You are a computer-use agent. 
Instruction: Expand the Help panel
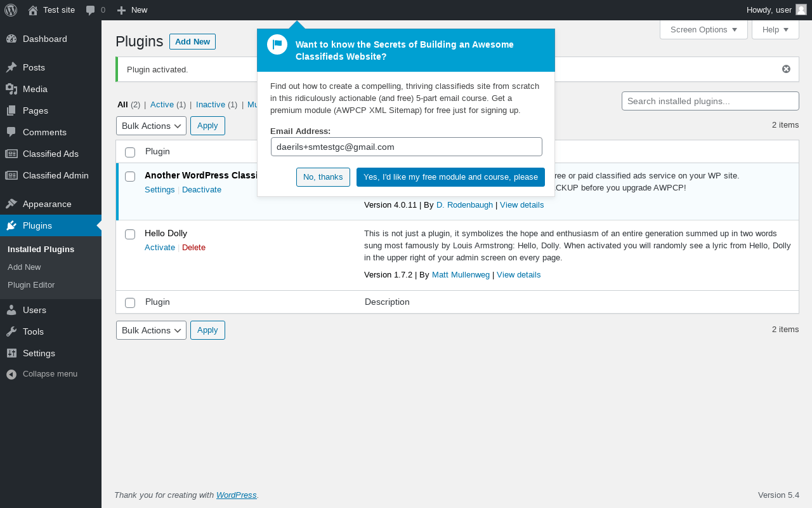click(x=775, y=29)
